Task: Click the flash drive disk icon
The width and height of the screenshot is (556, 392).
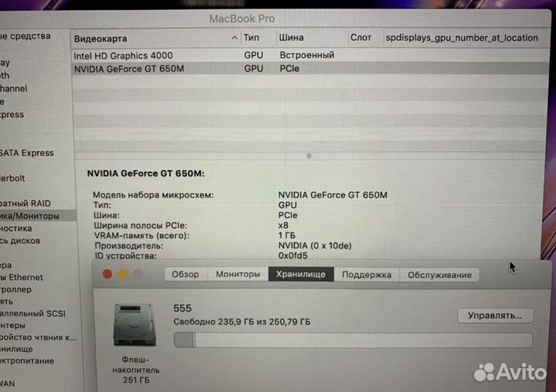Action: tap(134, 325)
